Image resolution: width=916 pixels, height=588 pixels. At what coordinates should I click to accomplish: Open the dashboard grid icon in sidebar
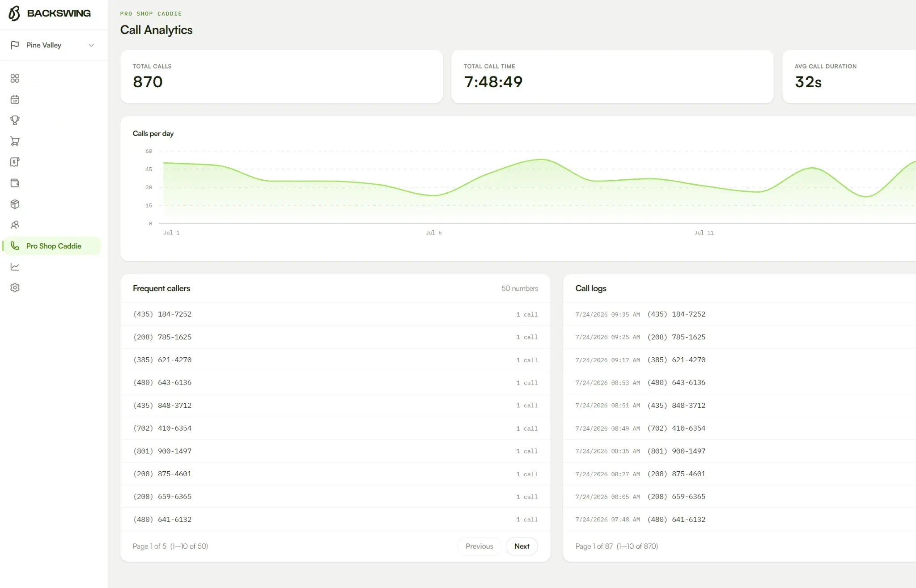pos(15,79)
